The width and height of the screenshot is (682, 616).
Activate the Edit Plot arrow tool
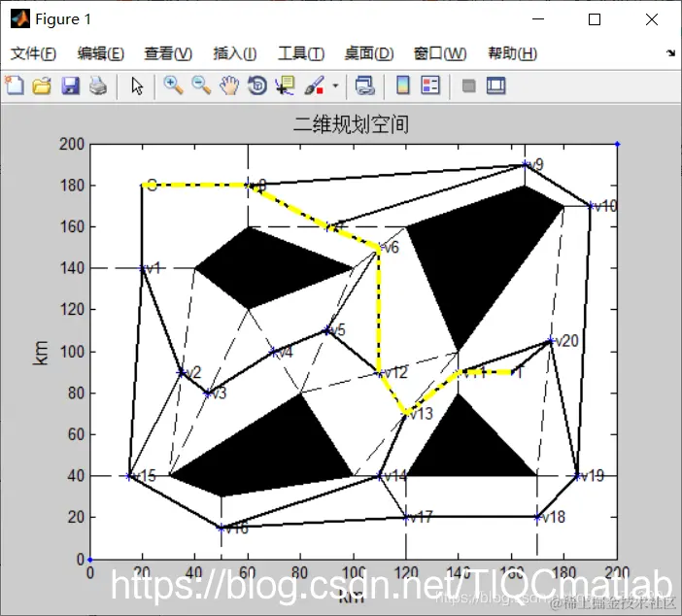[x=137, y=86]
